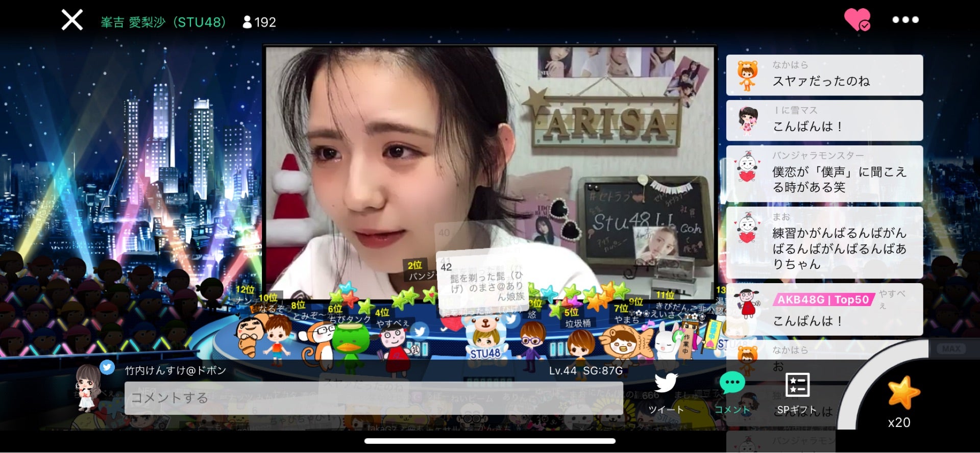Tap the floating comment card numbered 42
This screenshot has height=453, width=980.
(x=482, y=281)
